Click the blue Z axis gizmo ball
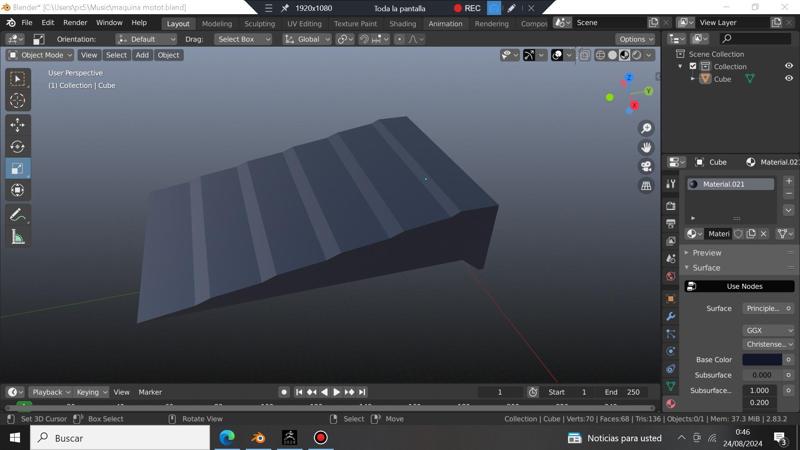 [x=629, y=77]
